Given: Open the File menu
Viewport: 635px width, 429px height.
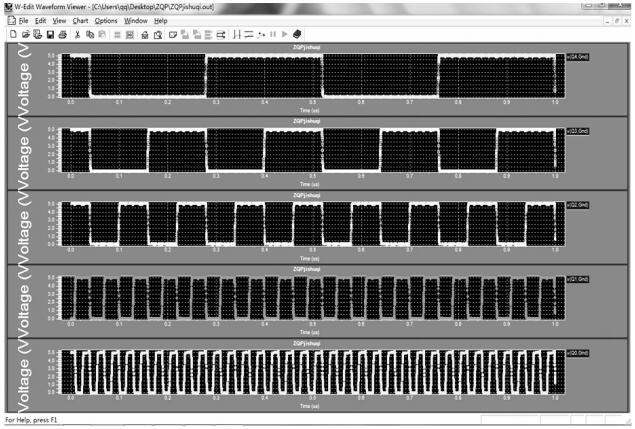Looking at the screenshot, I should tap(23, 21).
